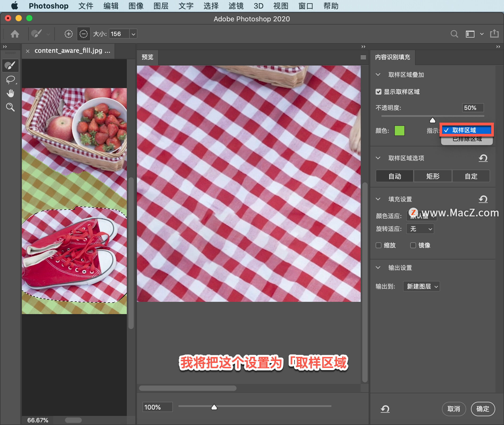Select the 矩形 sampling area option
Image resolution: width=504 pixels, height=425 pixels.
[x=433, y=176]
